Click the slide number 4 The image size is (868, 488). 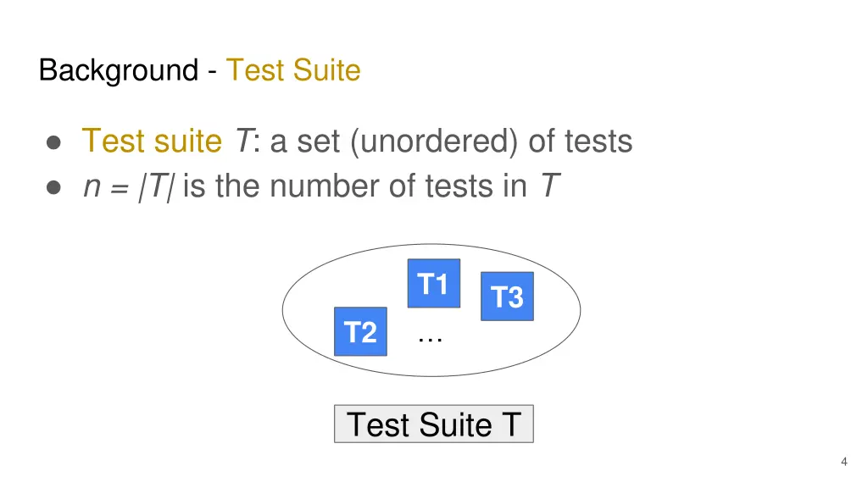843,462
